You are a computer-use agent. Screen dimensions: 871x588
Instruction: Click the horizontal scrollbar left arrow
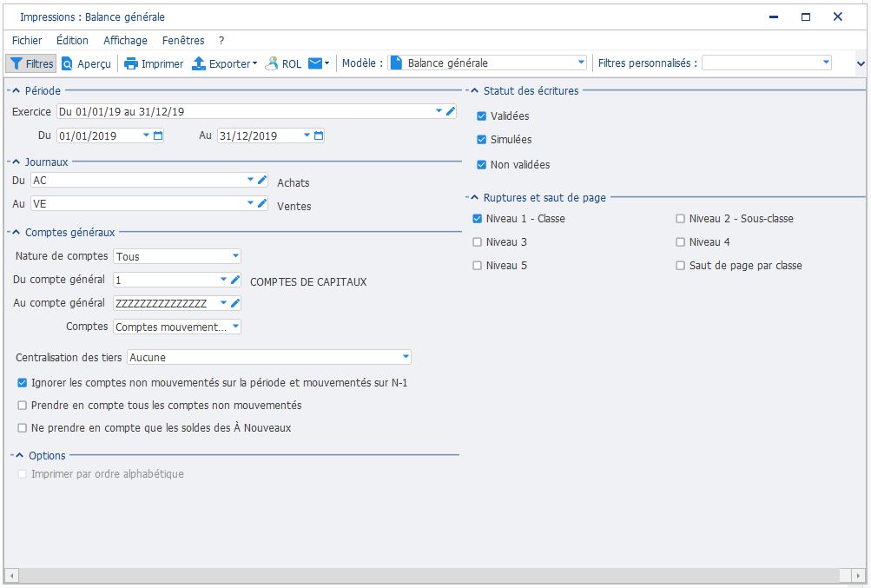point(11,575)
